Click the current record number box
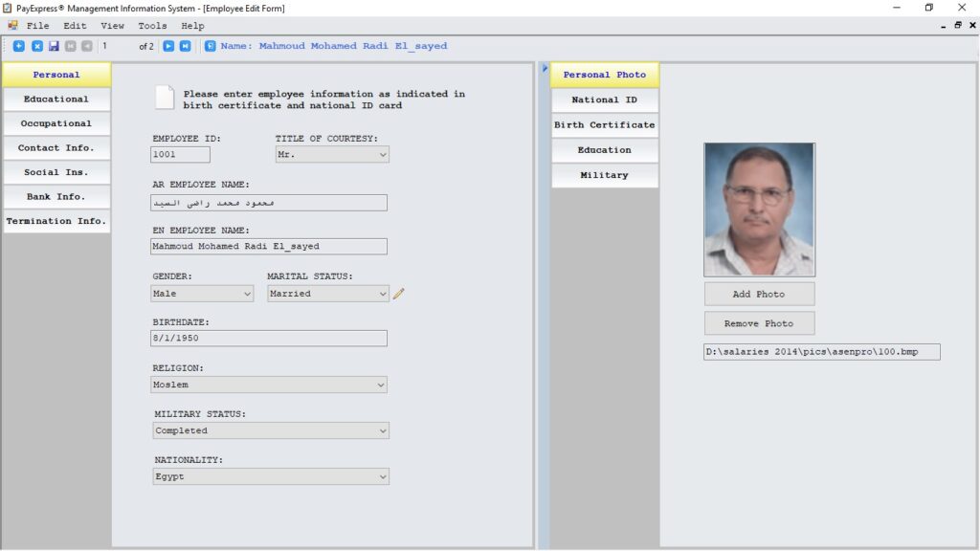This screenshot has height=551, width=980. pos(116,46)
